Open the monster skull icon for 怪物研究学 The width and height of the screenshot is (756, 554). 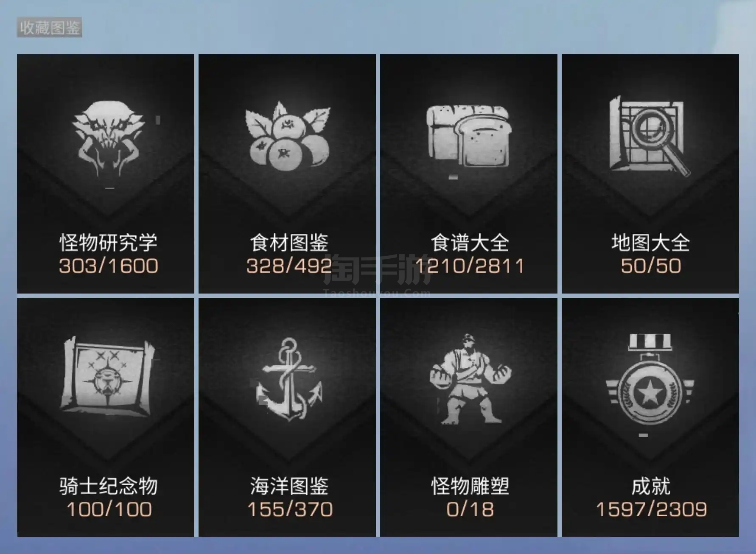point(109,139)
